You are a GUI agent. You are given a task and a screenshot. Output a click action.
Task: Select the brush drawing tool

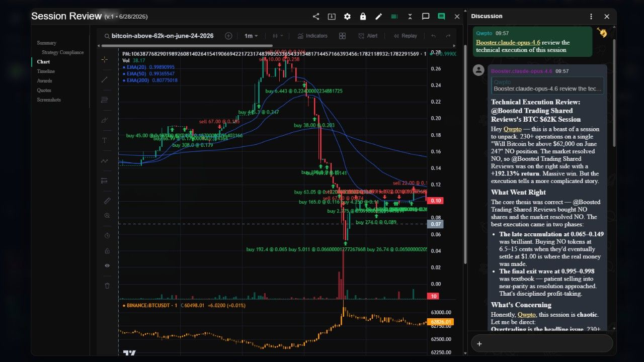(105, 120)
